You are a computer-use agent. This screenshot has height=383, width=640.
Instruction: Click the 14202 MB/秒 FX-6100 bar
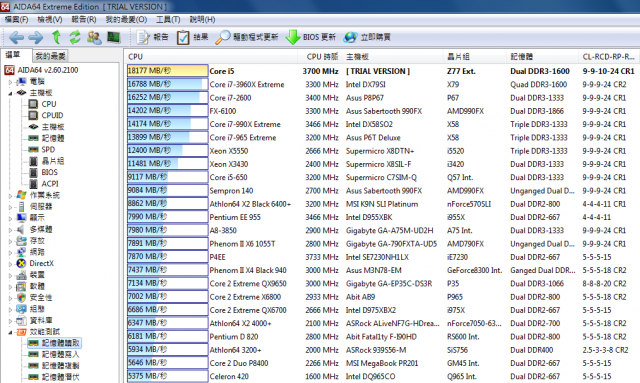tap(167, 111)
